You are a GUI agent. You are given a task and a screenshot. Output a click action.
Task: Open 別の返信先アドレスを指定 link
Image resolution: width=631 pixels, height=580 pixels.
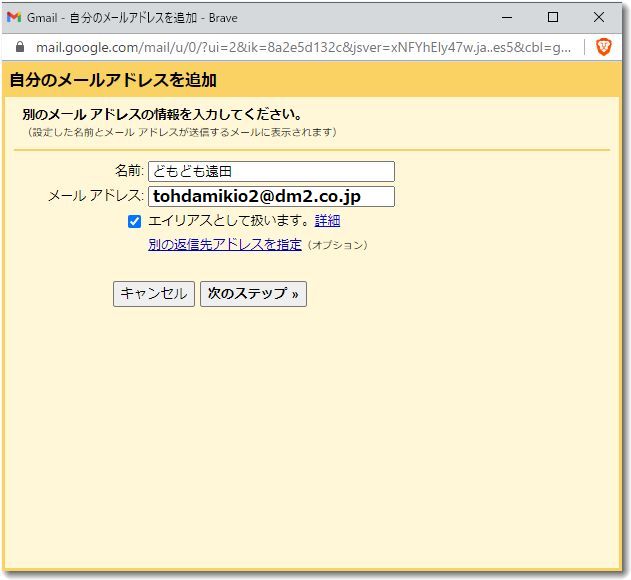pyautogui.click(x=225, y=245)
